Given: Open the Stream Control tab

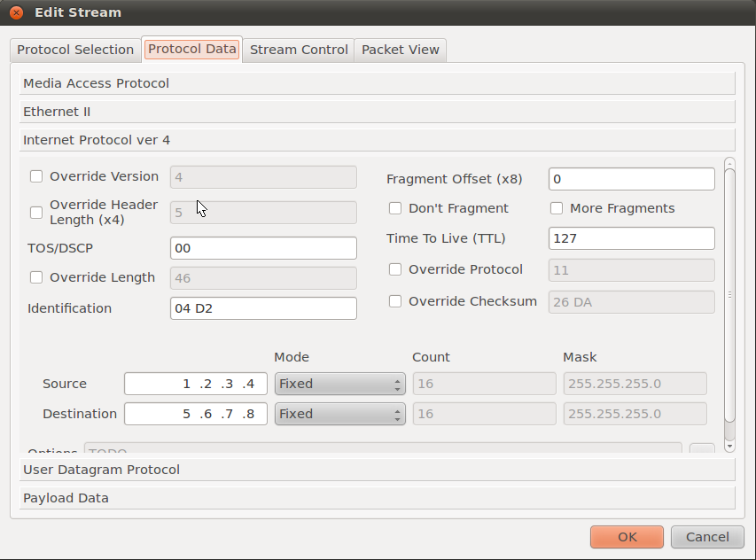Looking at the screenshot, I should tap(299, 50).
